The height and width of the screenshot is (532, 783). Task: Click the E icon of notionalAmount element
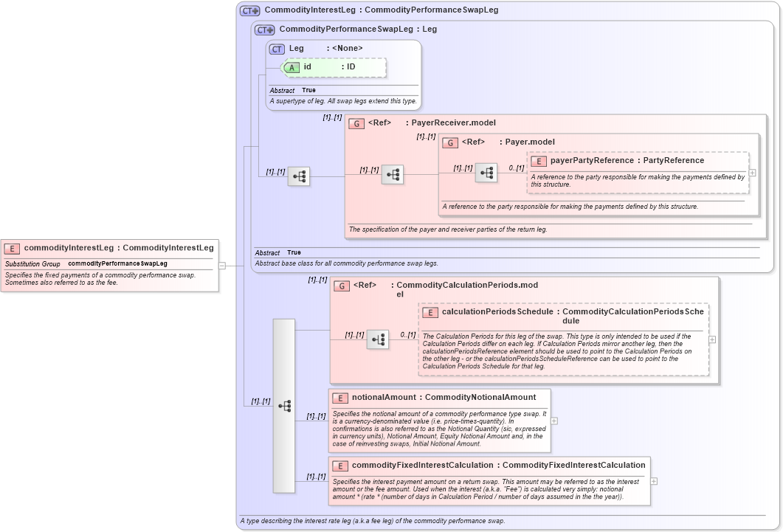[341, 397]
